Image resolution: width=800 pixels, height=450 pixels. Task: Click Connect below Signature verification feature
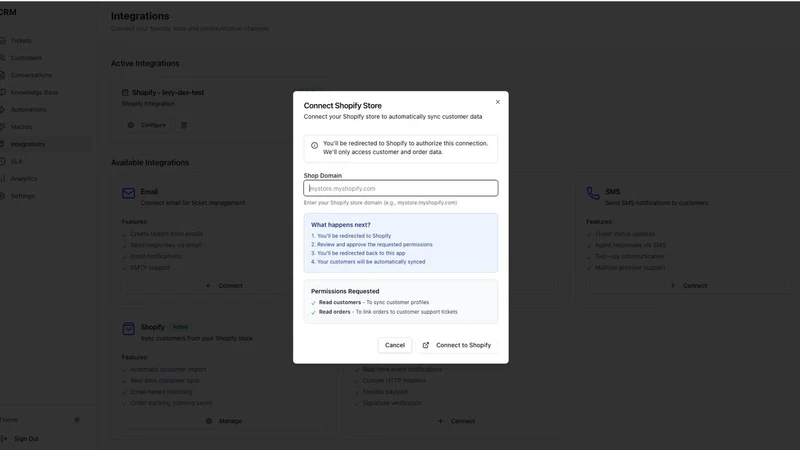click(x=457, y=421)
